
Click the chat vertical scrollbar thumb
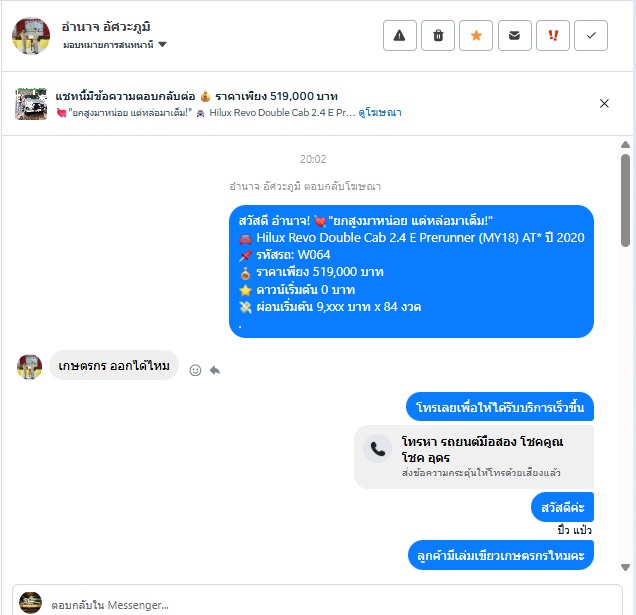click(x=625, y=200)
